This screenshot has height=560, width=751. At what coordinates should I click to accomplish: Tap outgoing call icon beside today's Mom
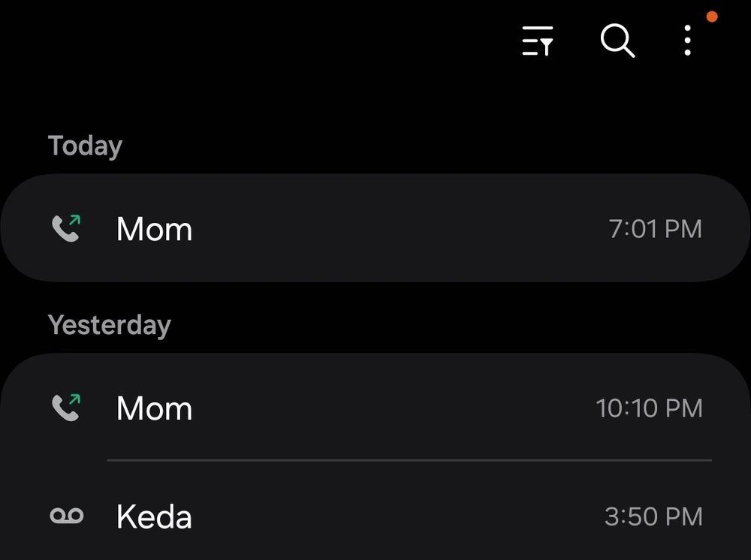66,228
